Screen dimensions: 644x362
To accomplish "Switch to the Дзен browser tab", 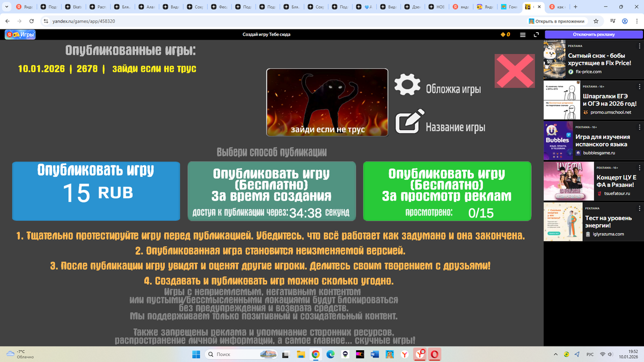I will (x=413, y=7).
